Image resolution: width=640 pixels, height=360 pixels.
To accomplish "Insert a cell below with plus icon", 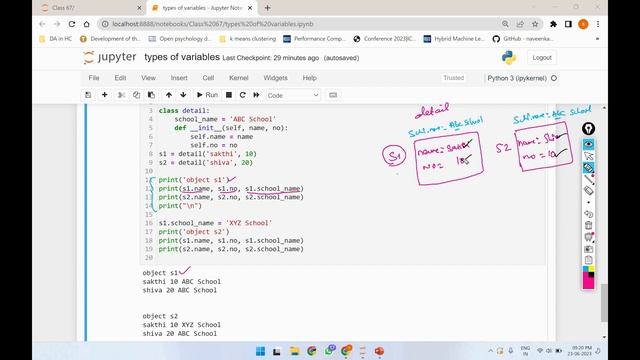I will coord(104,95).
